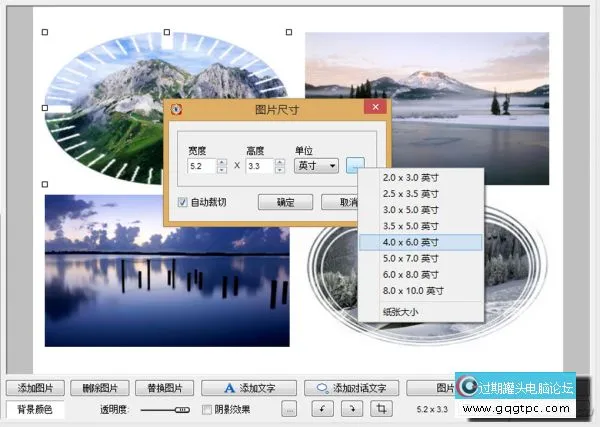Choose 6.0 x 8.0 英寸 preset
Screen dimensions: 600x427
pos(421,274)
